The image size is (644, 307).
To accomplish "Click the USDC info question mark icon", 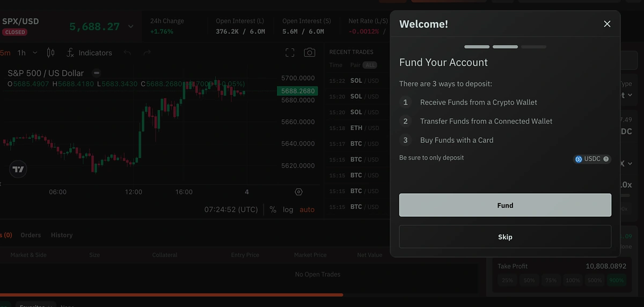I will coord(606,159).
